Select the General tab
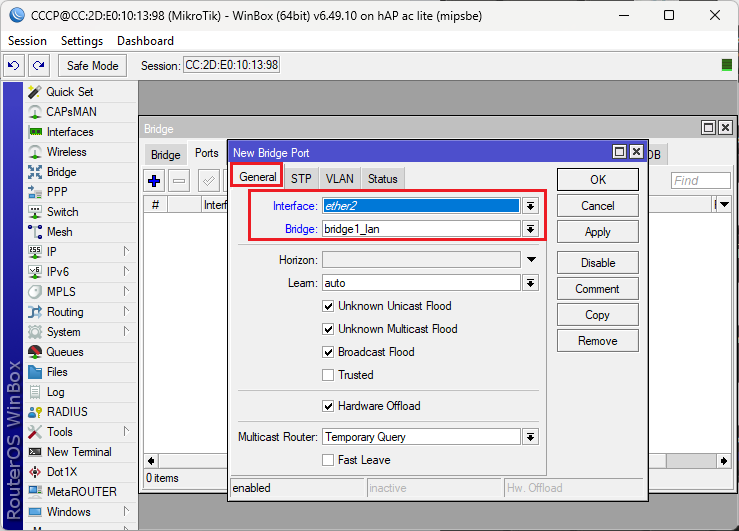 (x=257, y=177)
